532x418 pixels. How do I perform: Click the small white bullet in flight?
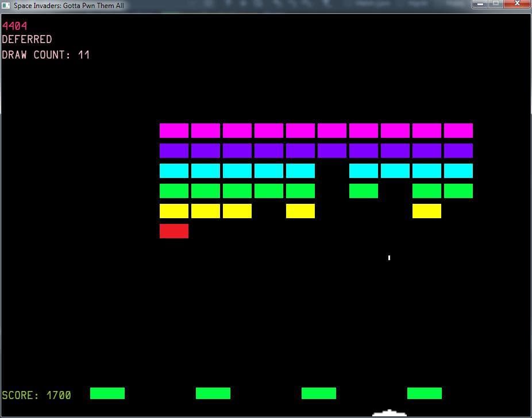tap(389, 258)
